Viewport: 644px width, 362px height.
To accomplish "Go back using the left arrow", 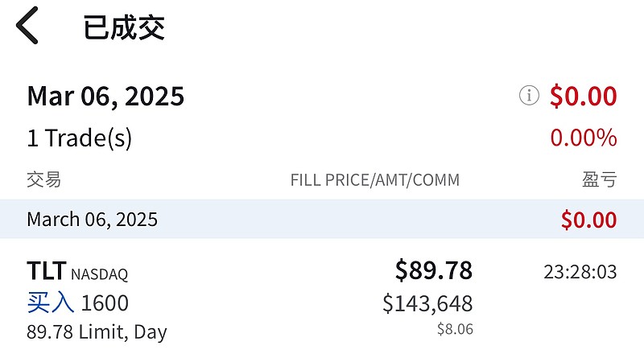I will 27,26.
